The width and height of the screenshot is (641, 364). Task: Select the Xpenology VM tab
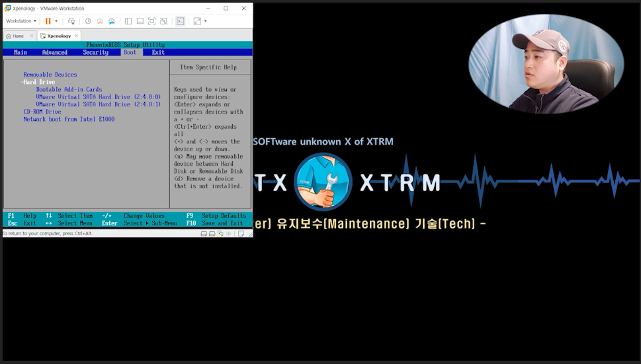pyautogui.click(x=56, y=36)
